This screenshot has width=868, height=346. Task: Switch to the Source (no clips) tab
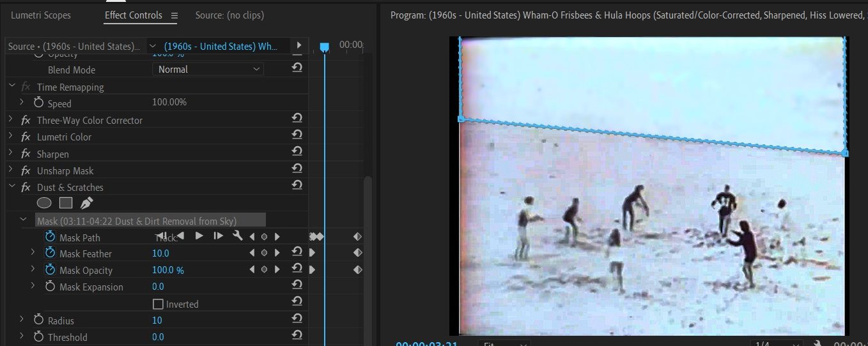point(229,15)
